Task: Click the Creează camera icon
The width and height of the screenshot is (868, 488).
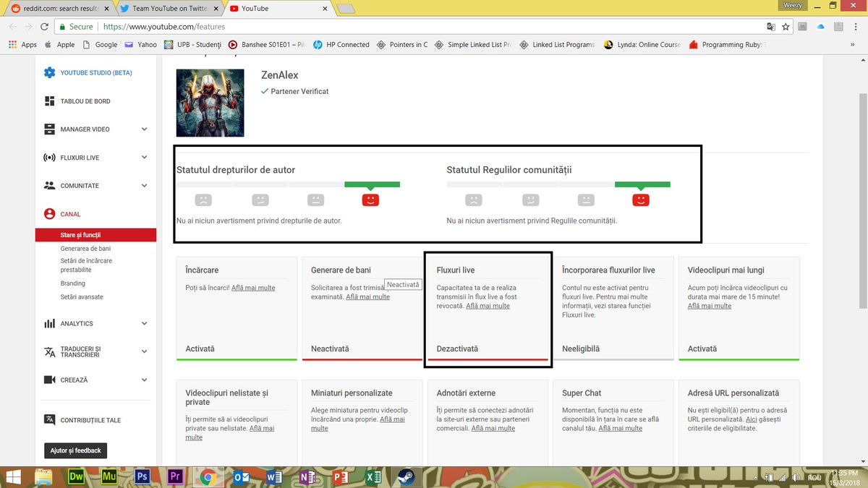Action: [49, 380]
